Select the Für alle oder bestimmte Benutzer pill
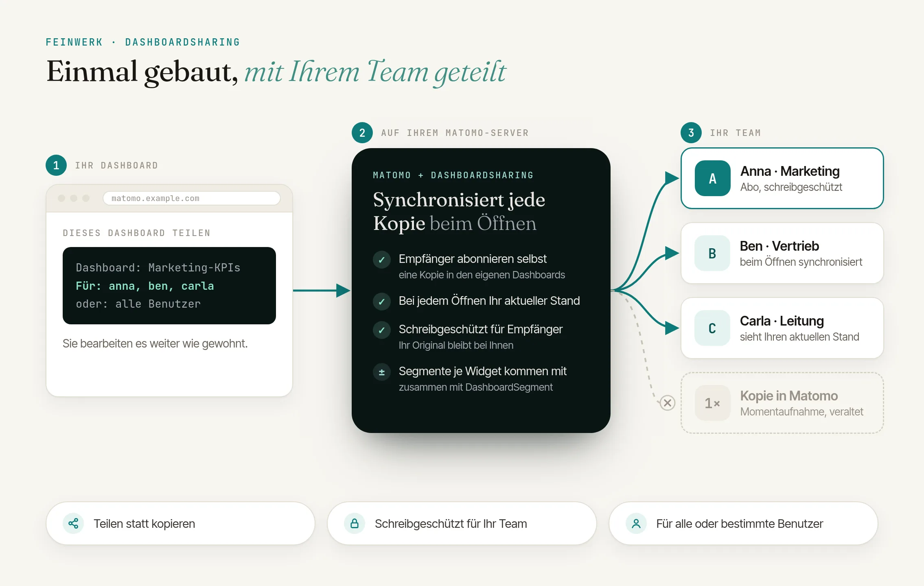This screenshot has width=924, height=586. click(x=743, y=523)
